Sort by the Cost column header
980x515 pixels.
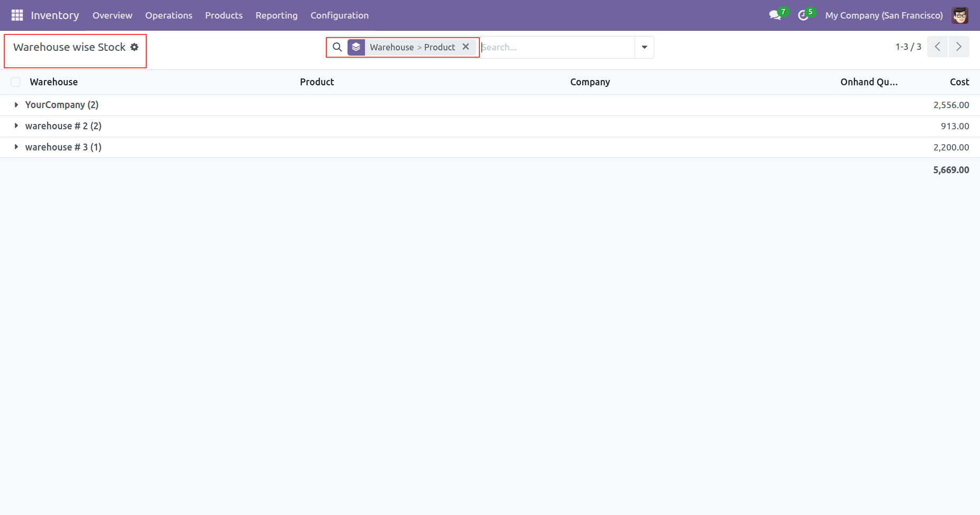pos(959,82)
